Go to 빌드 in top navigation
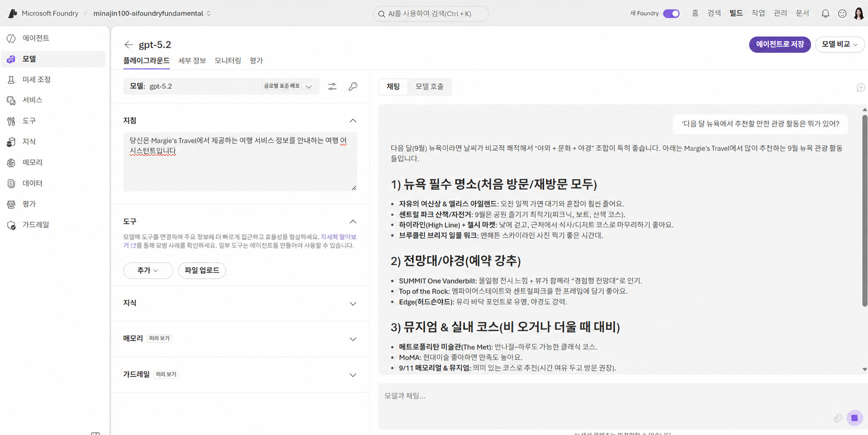 (x=736, y=13)
